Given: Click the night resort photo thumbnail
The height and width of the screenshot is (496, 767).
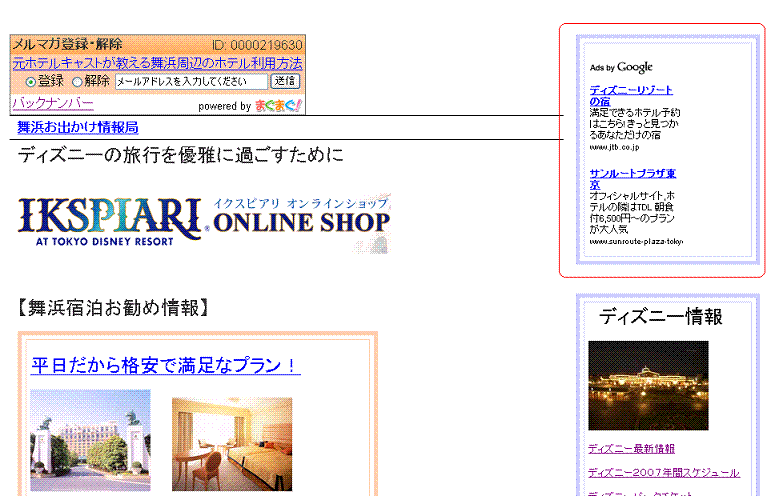Looking at the screenshot, I should tap(648, 385).
